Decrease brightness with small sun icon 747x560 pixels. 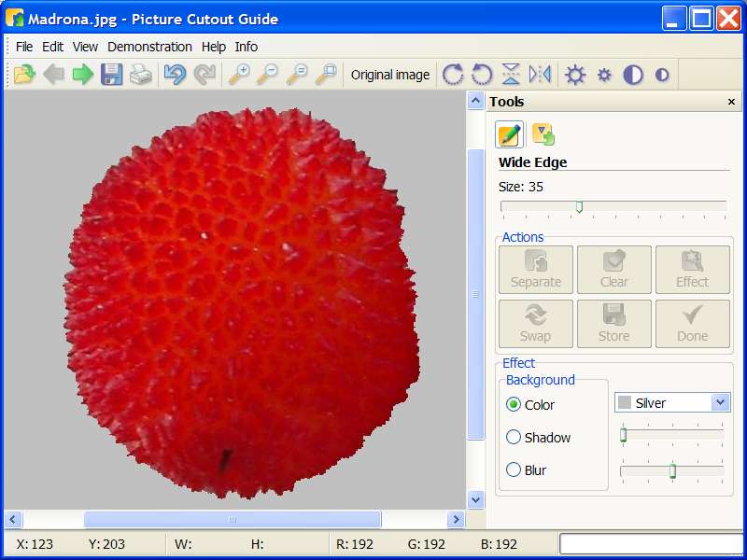click(x=604, y=75)
